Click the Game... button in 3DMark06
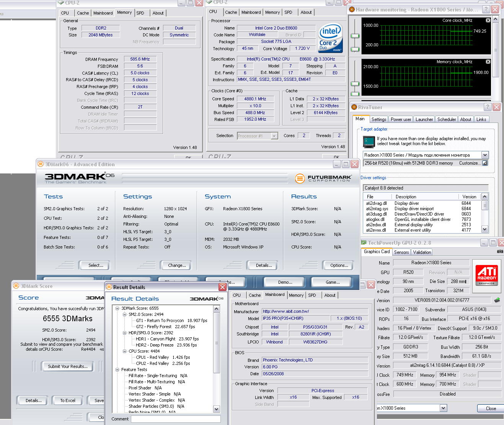This screenshot has height=425, width=504. click(333, 282)
